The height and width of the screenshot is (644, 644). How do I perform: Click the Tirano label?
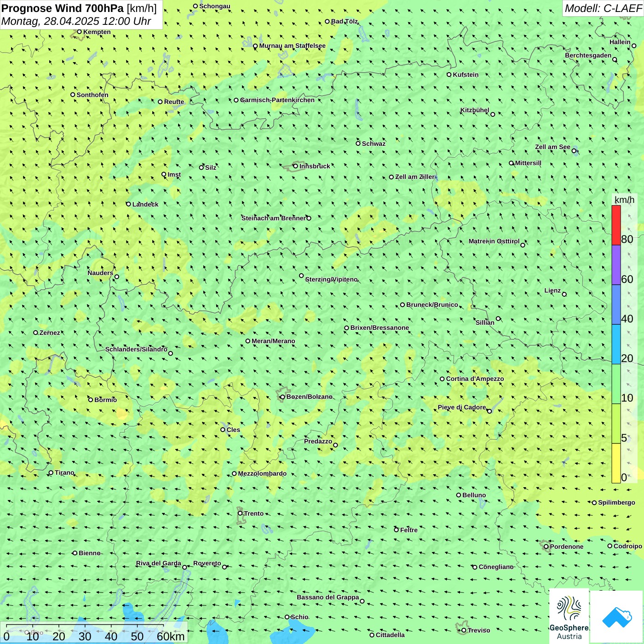(64, 472)
